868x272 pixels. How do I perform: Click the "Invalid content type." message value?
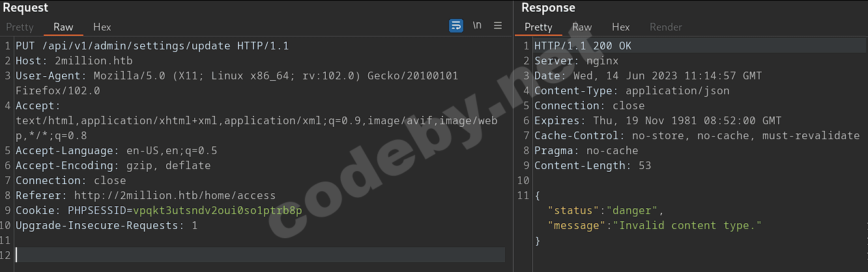pos(690,226)
